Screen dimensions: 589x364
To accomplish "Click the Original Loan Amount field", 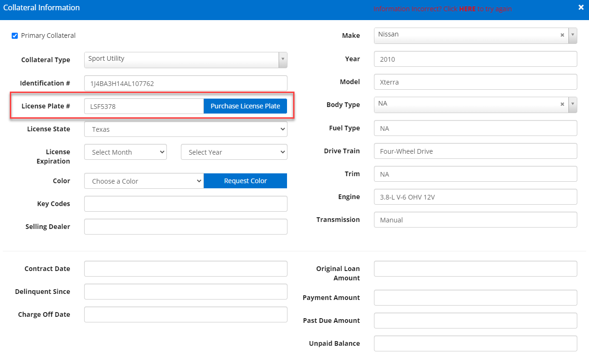I will tap(475, 269).
